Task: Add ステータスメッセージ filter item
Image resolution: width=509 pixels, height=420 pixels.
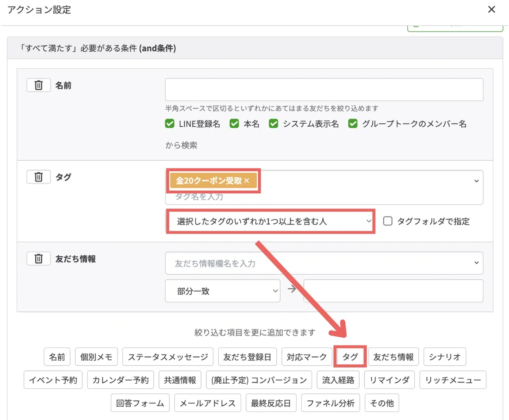Action: pyautogui.click(x=168, y=357)
